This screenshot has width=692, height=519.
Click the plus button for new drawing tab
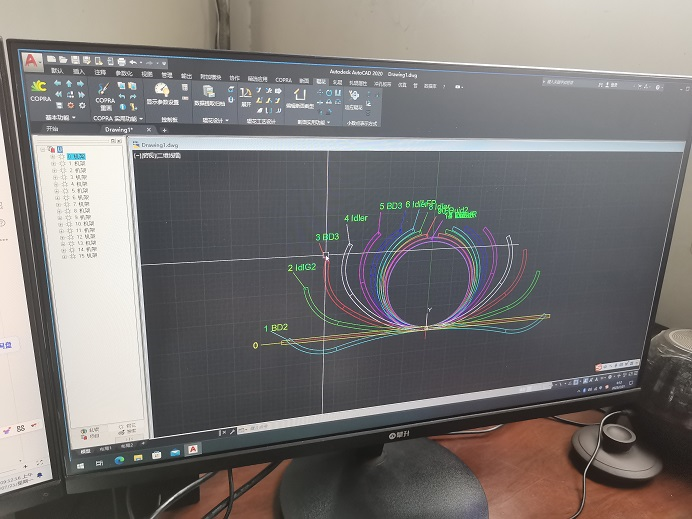[164, 130]
